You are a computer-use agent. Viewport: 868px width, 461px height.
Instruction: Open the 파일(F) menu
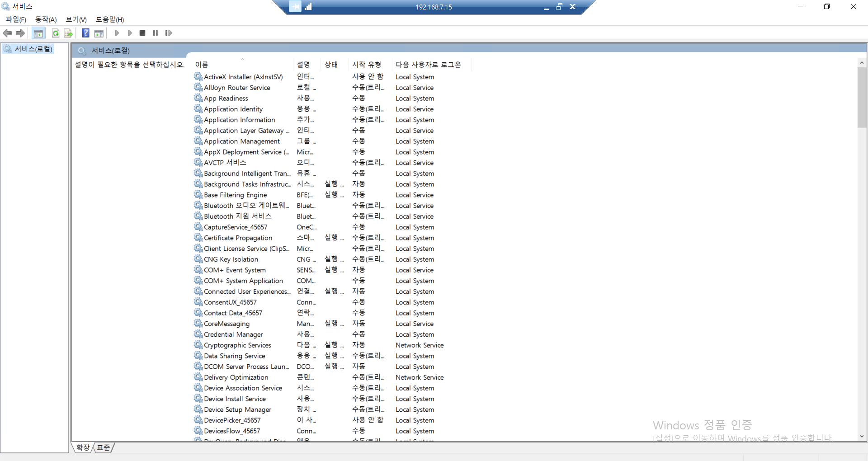[16, 19]
